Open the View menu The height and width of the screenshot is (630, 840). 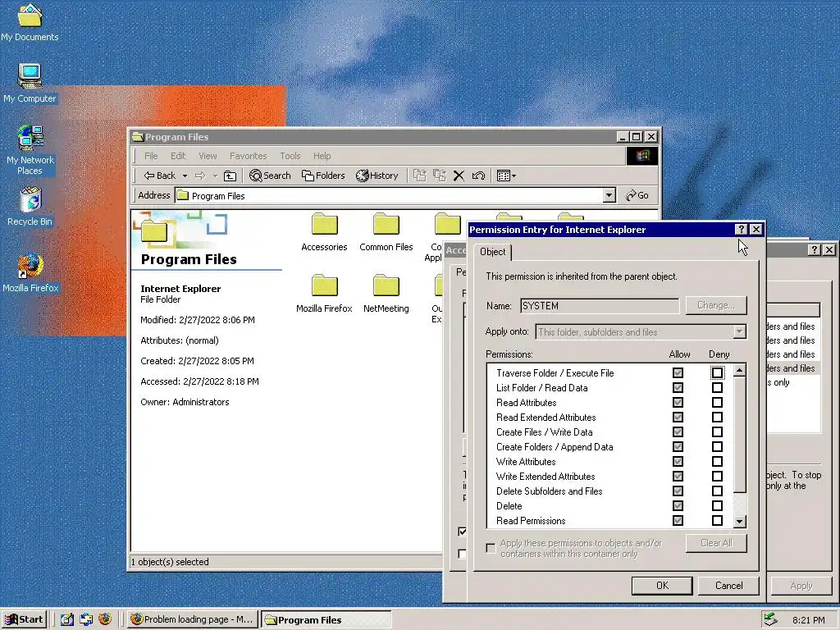click(208, 156)
